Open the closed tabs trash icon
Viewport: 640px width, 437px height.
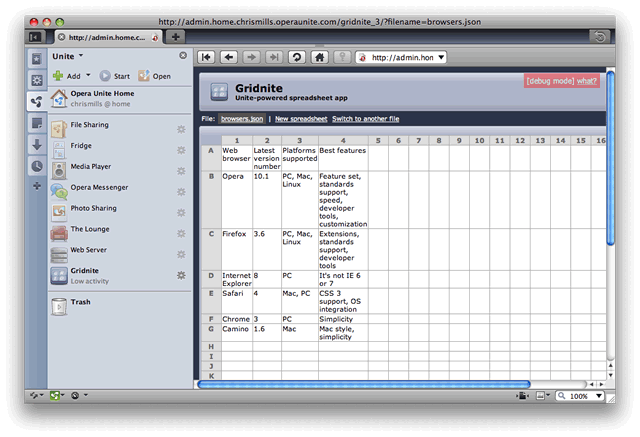(x=600, y=37)
